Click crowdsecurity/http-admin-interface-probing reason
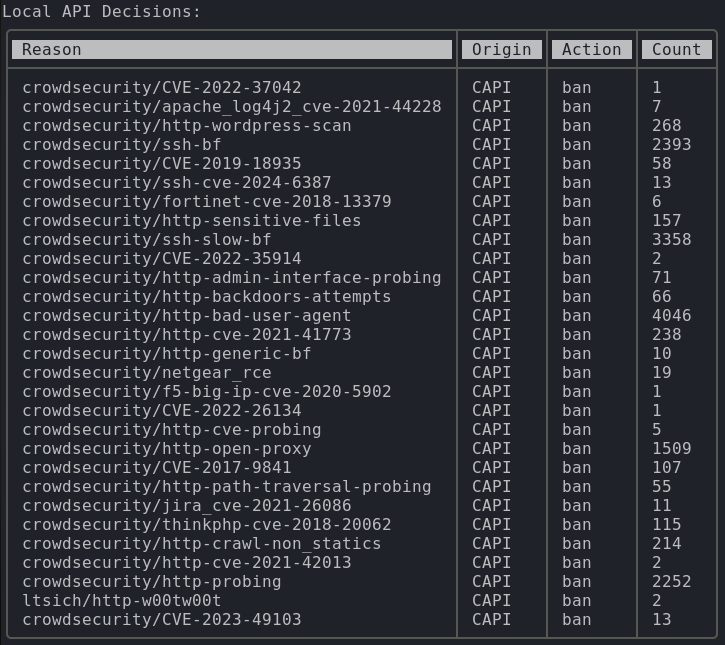Viewport: 725px width, 645px height. (x=232, y=278)
